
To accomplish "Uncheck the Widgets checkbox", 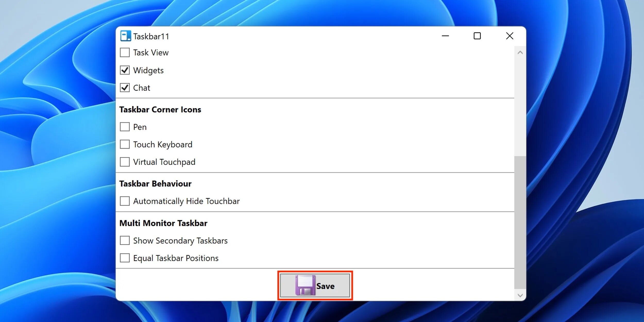I will coord(125,70).
